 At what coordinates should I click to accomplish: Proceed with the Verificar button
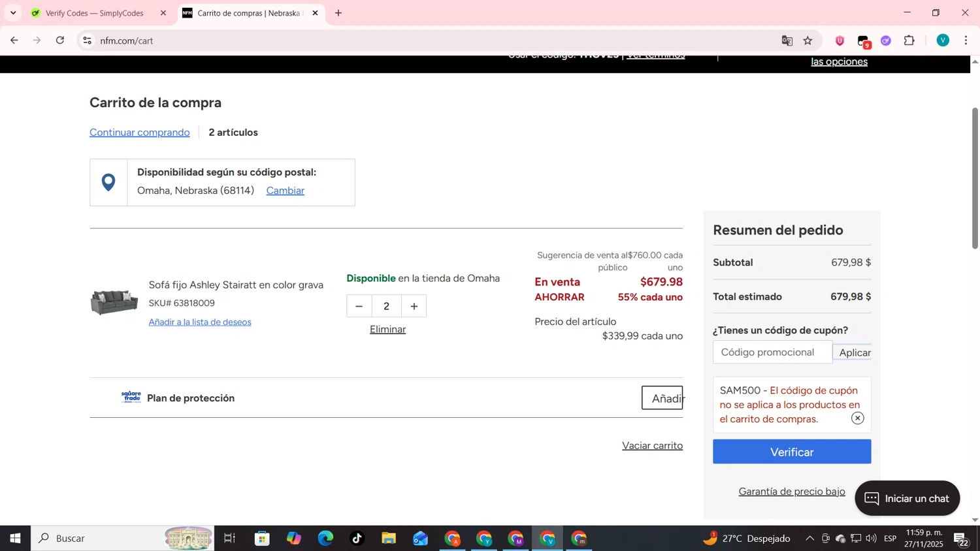coord(792,452)
